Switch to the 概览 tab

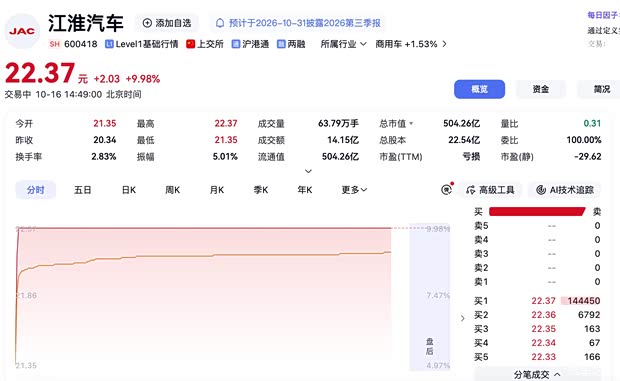click(x=479, y=89)
